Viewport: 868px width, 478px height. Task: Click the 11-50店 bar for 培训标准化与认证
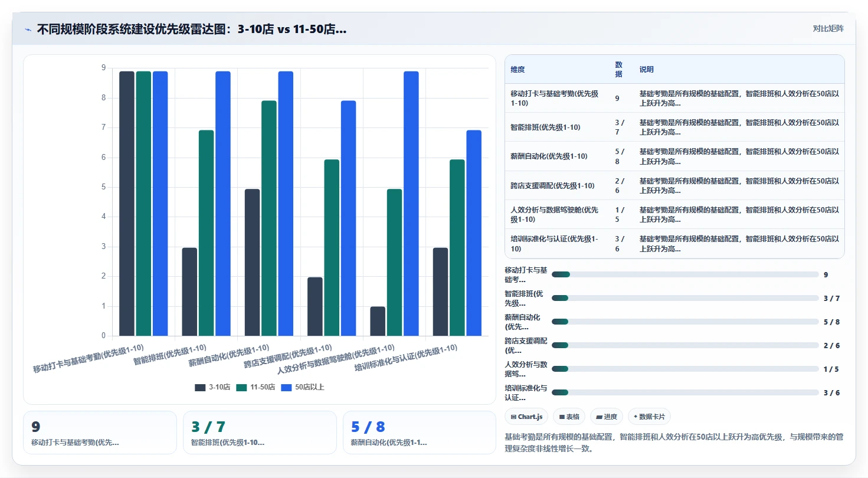457,248
